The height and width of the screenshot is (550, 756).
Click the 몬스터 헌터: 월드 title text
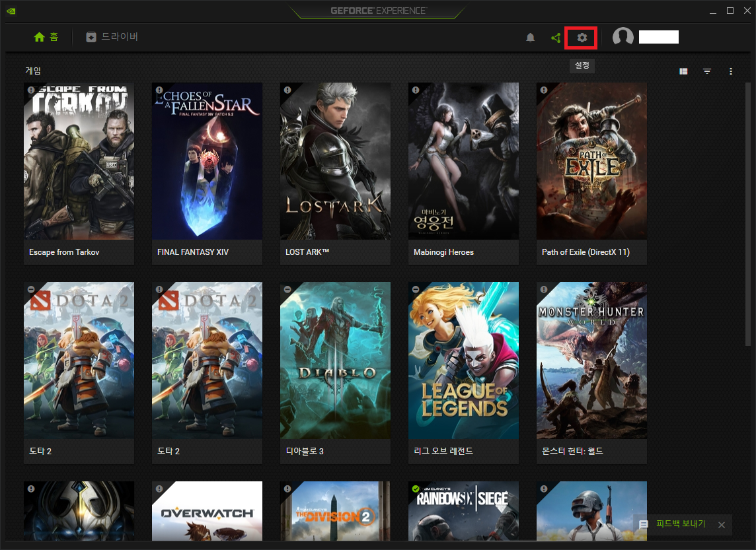click(x=572, y=451)
